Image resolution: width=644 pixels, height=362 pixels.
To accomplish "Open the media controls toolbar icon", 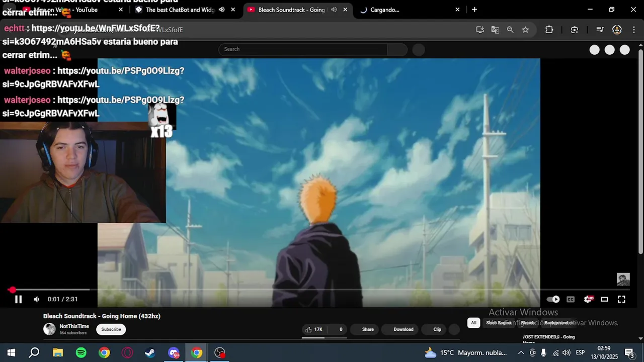I will click(600, 30).
